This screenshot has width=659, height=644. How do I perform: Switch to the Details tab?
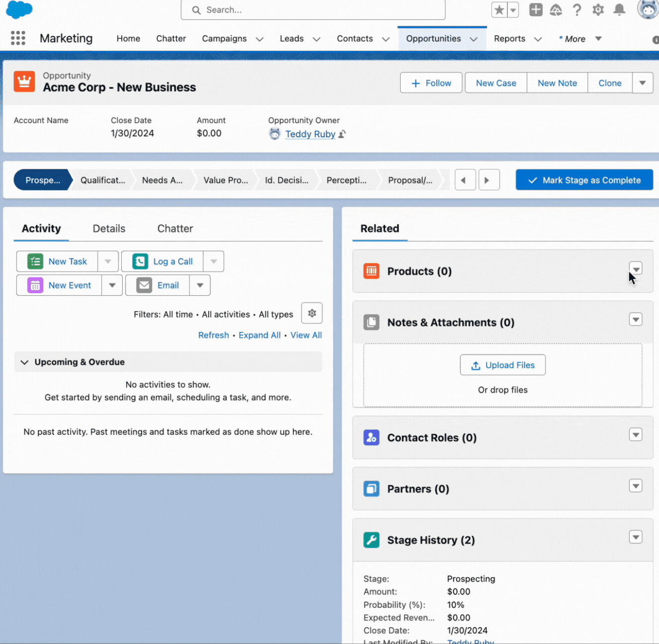(109, 228)
